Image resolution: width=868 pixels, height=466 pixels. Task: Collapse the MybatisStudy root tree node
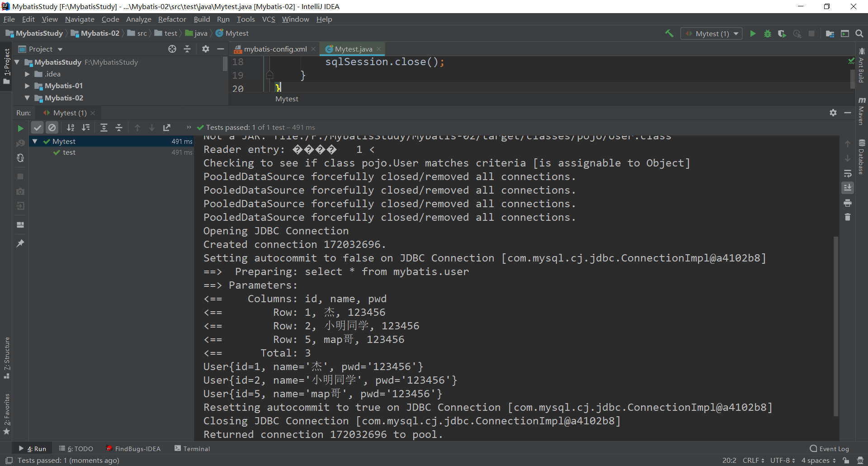[17, 62]
